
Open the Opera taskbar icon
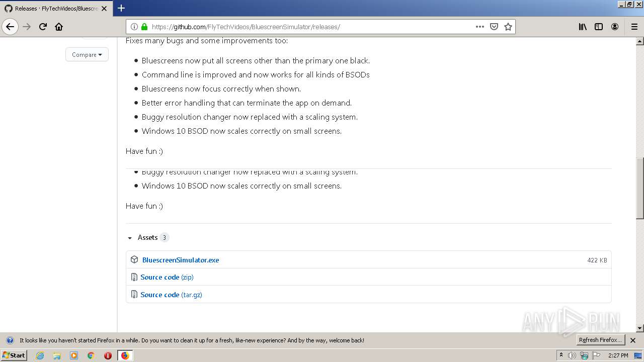(x=108, y=355)
